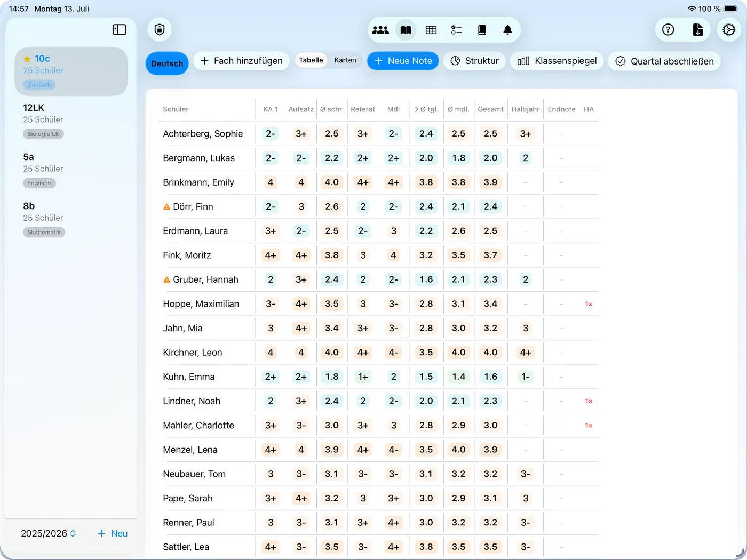747x560 pixels.
Task: Open the Klassenspiegel button
Action: click(x=557, y=61)
